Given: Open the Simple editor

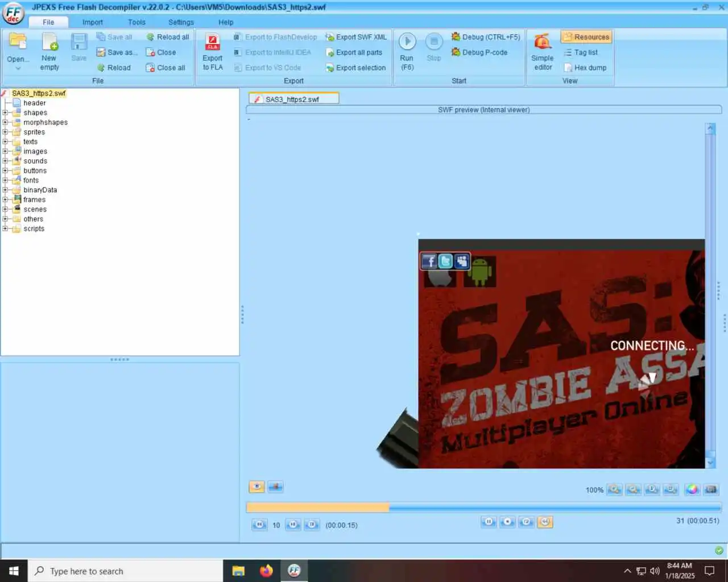Looking at the screenshot, I should 543,52.
